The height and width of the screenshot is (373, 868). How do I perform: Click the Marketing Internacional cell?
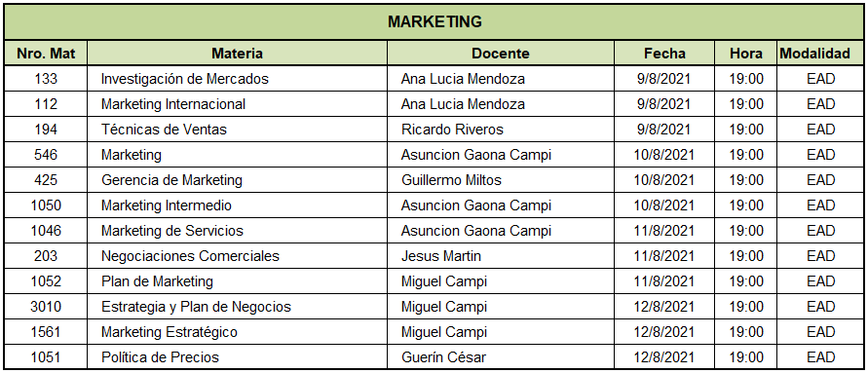237,104
